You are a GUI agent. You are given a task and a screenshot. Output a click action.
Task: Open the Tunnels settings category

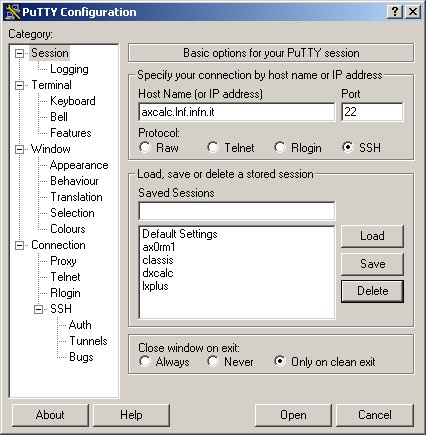click(88, 341)
